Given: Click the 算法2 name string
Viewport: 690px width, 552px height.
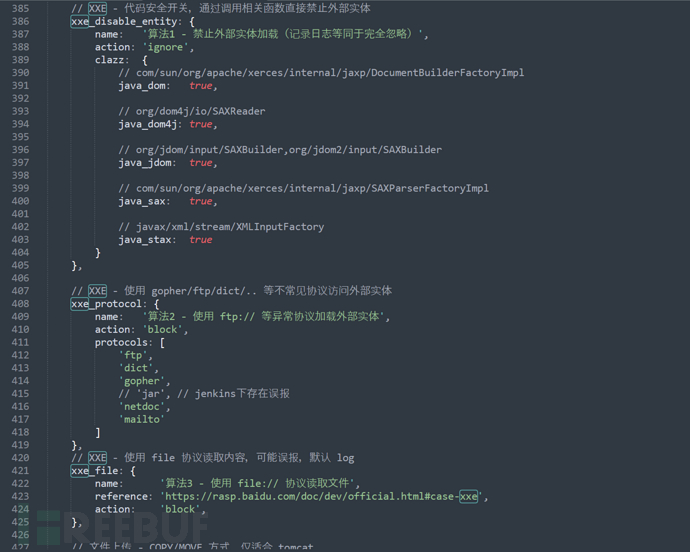Looking at the screenshot, I should [x=263, y=317].
